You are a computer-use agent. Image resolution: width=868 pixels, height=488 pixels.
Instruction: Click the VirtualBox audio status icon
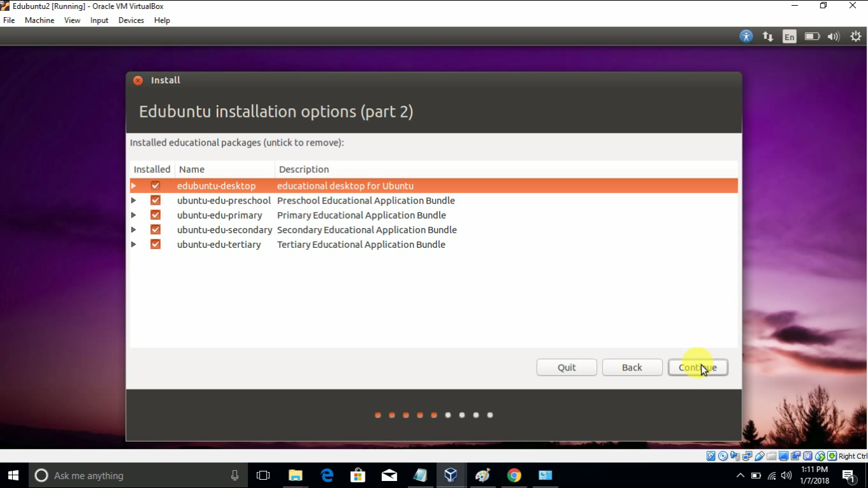[x=735, y=456]
